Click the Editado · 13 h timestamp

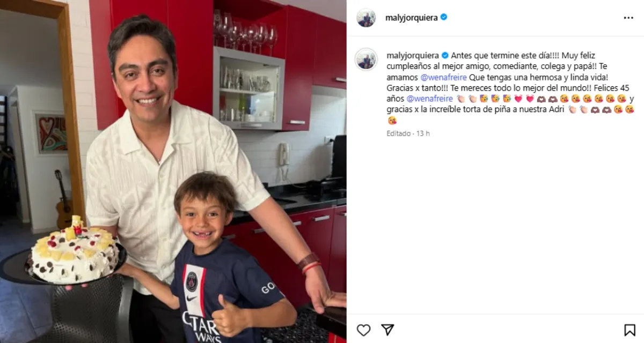tap(408, 133)
